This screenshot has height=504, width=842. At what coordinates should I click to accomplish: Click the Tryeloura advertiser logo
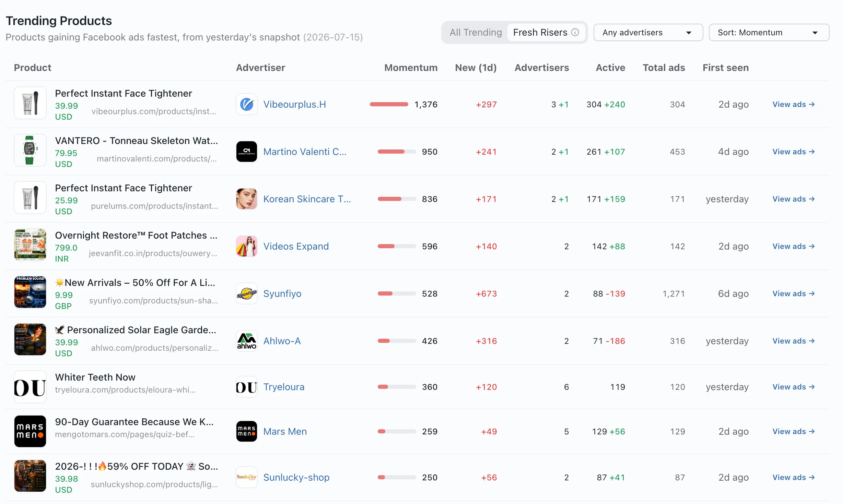(247, 387)
